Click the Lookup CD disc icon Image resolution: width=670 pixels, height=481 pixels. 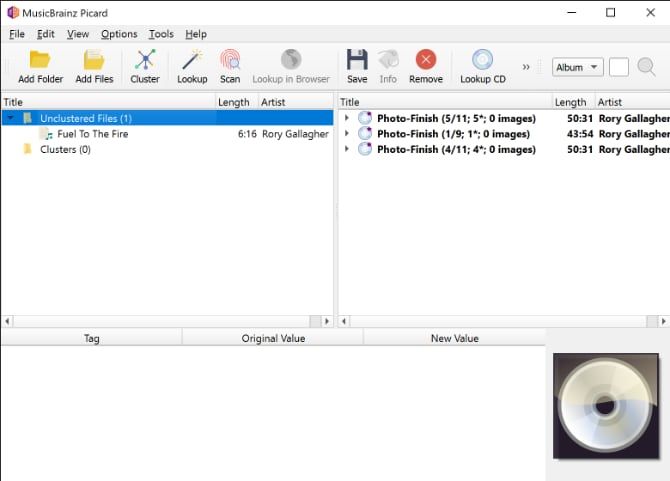click(482, 60)
